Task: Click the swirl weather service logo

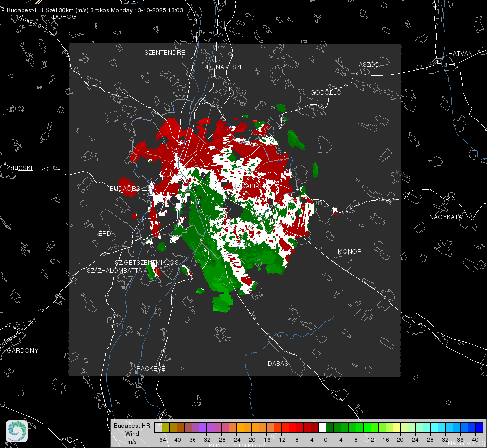Action: pyautogui.click(x=17, y=431)
